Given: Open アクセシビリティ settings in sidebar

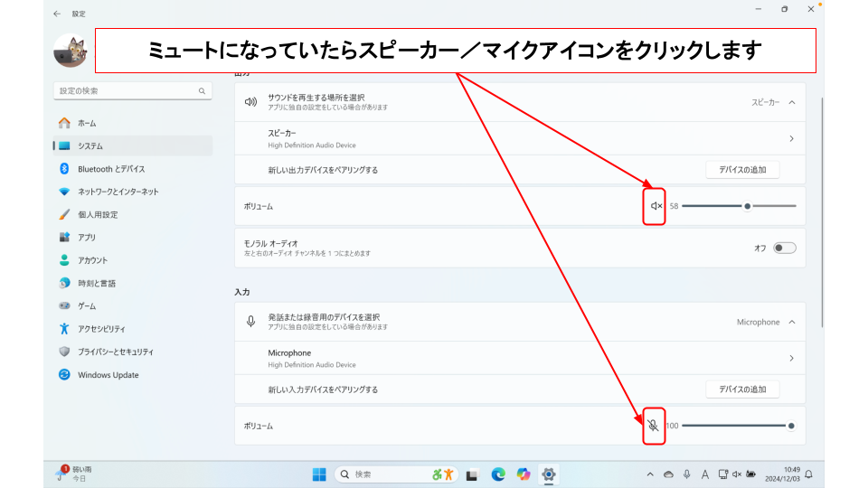Looking at the screenshot, I should click(x=101, y=329).
